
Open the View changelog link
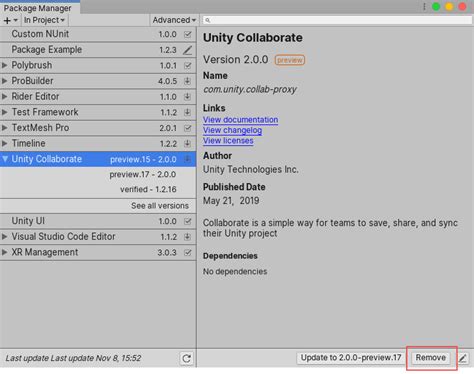[232, 130]
